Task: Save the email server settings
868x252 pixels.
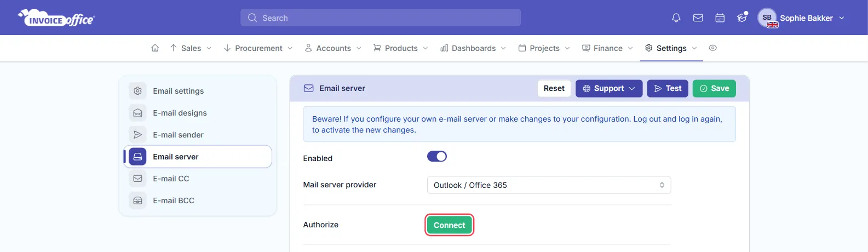Action: coord(714,88)
